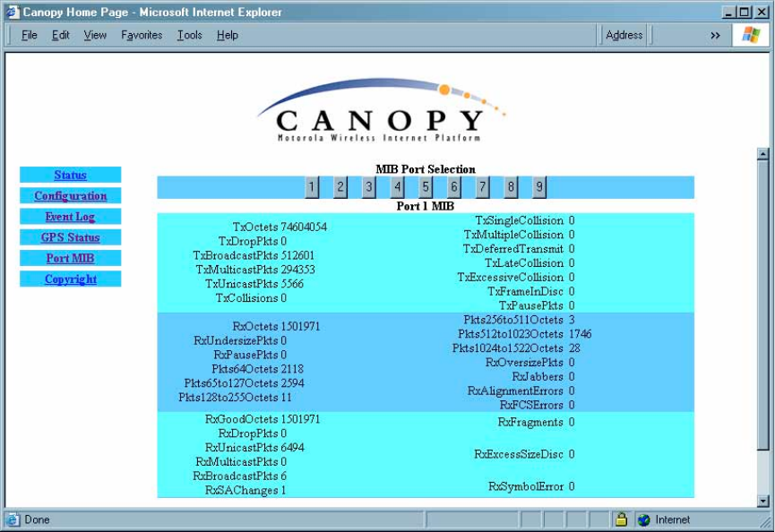Click the Pkts65to127Octets 2594 entry
The image size is (775, 532).
245,383
